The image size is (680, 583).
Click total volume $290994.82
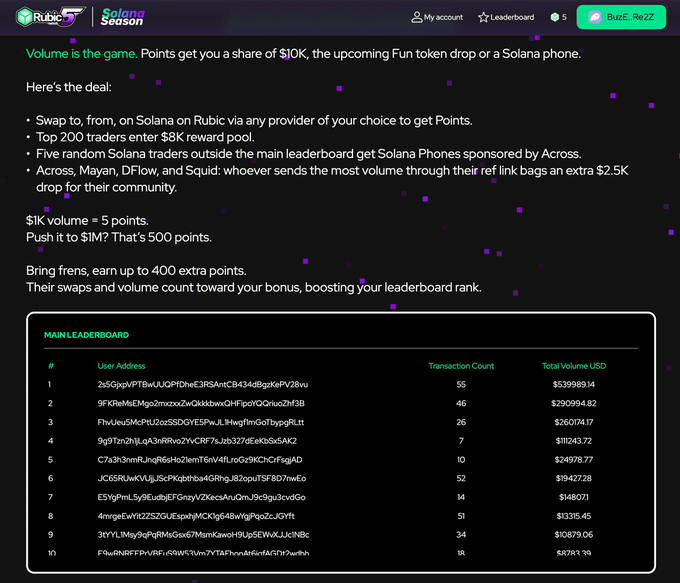[574, 403]
